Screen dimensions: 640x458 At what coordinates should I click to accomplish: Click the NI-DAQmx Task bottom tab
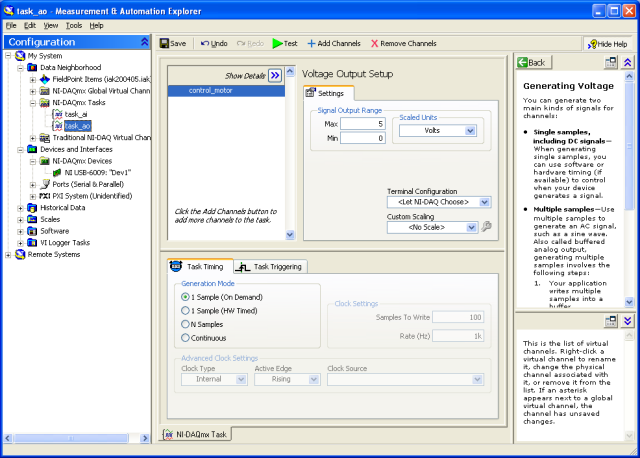coord(195,434)
